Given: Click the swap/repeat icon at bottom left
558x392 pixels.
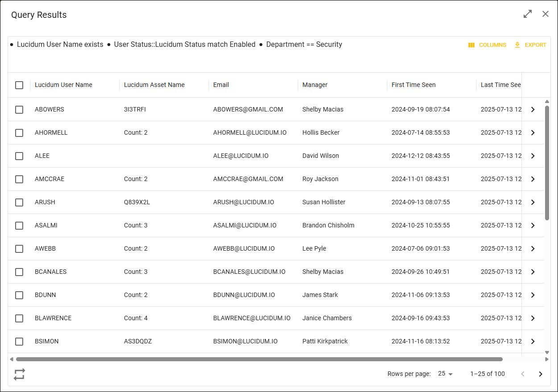Looking at the screenshot, I should [19, 374].
